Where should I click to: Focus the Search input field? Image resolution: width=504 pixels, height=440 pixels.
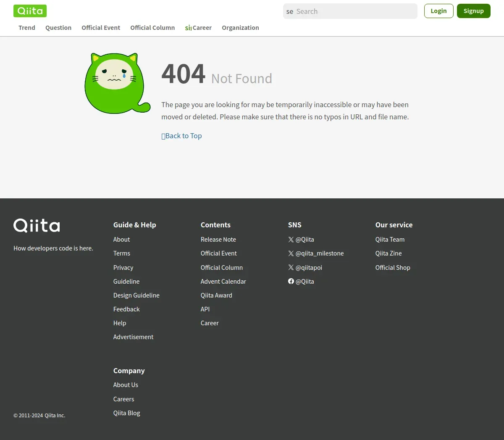(350, 11)
